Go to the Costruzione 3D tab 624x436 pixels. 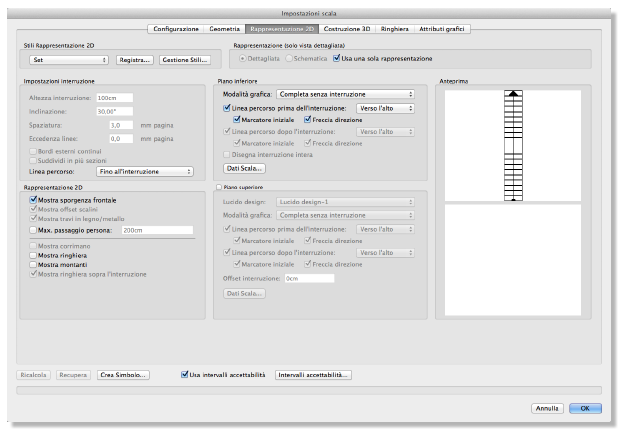[x=347, y=29]
